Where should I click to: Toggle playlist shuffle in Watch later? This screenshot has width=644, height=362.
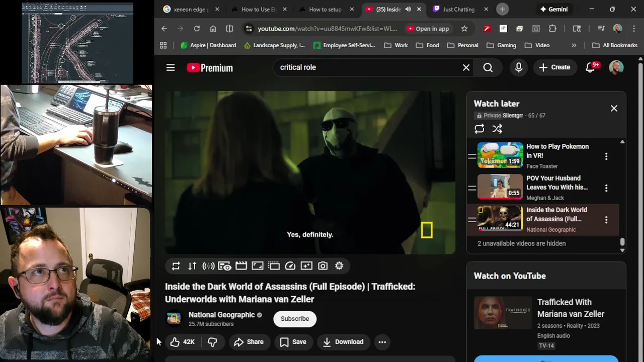coord(497,129)
